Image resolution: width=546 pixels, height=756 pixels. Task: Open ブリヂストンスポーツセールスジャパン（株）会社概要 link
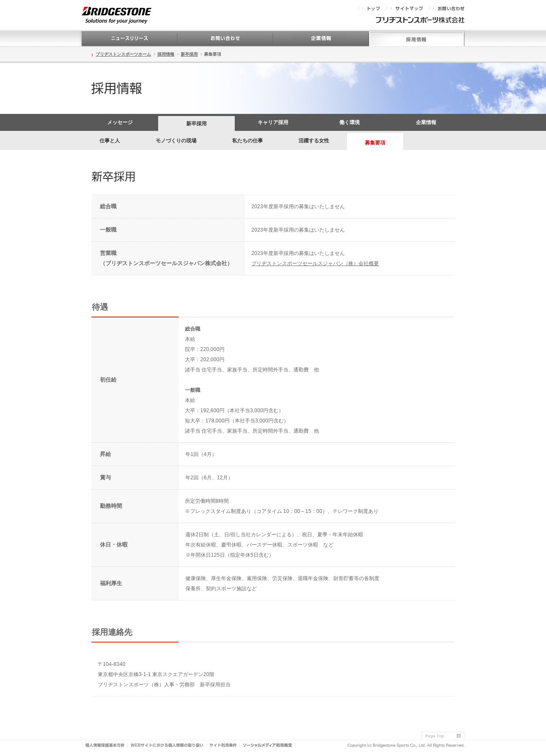click(x=315, y=263)
